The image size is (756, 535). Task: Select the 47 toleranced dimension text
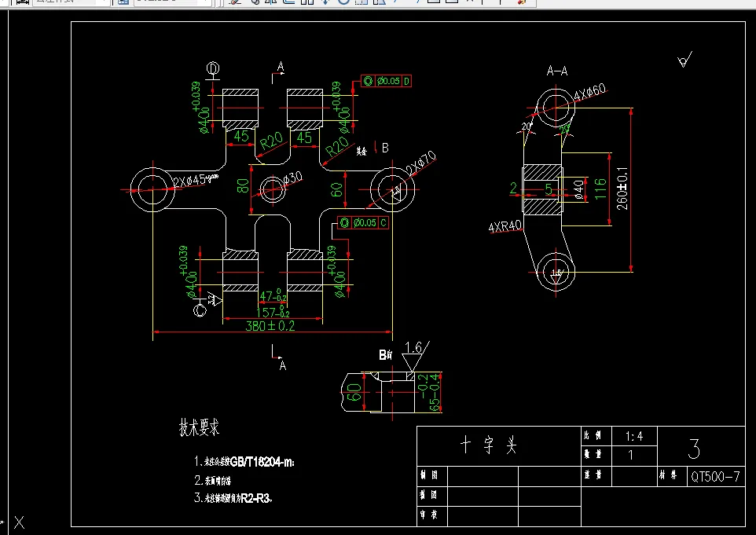click(273, 295)
